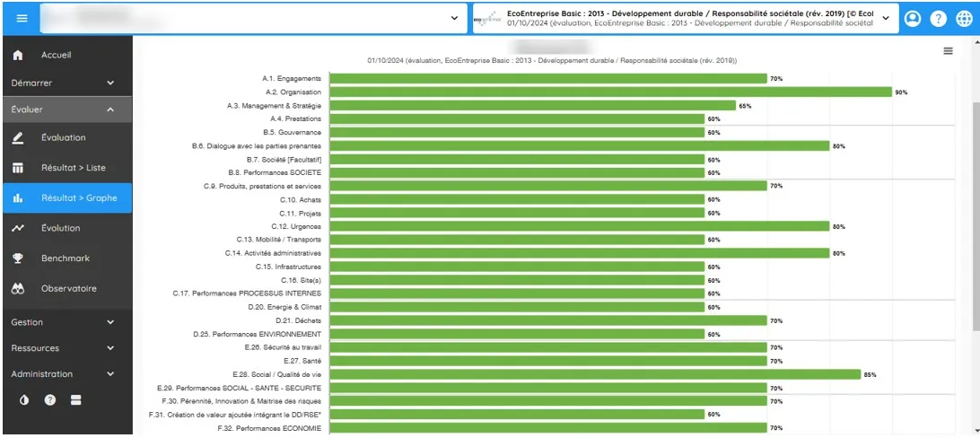The width and height of the screenshot is (980, 438).
Task: Open the language globe icon
Action: (964, 18)
